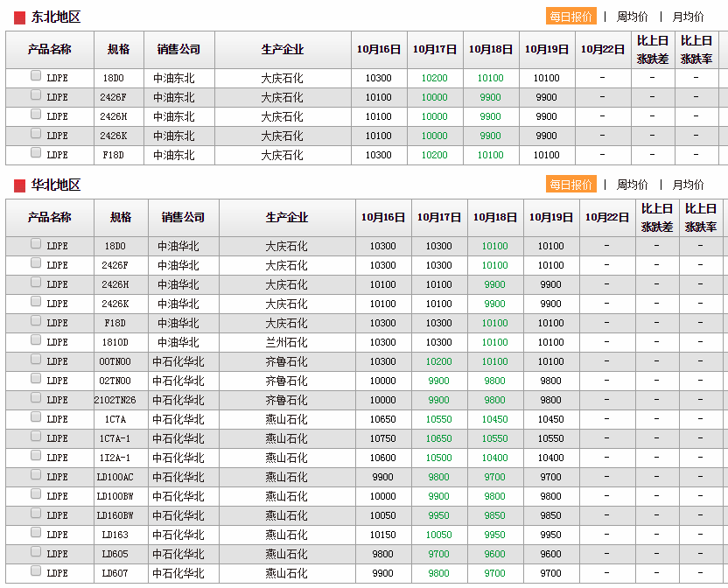Click 中油华北 cell in 1810D row
The image size is (728, 588).
coord(178,343)
